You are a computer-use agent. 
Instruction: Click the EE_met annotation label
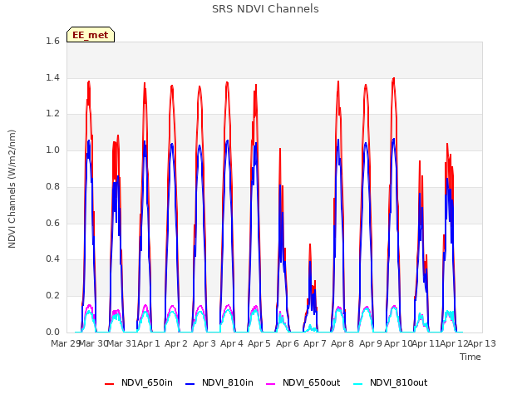91,35
